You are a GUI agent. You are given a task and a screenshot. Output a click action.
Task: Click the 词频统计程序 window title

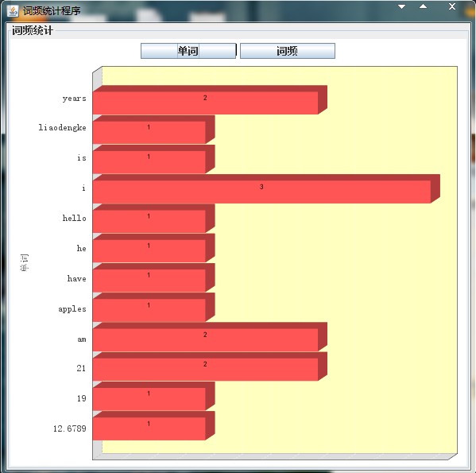click(x=52, y=11)
